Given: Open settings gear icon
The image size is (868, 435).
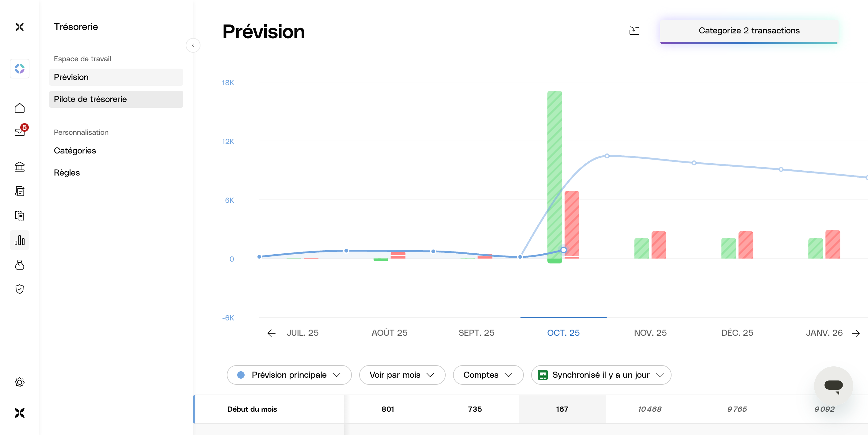Looking at the screenshot, I should (20, 382).
